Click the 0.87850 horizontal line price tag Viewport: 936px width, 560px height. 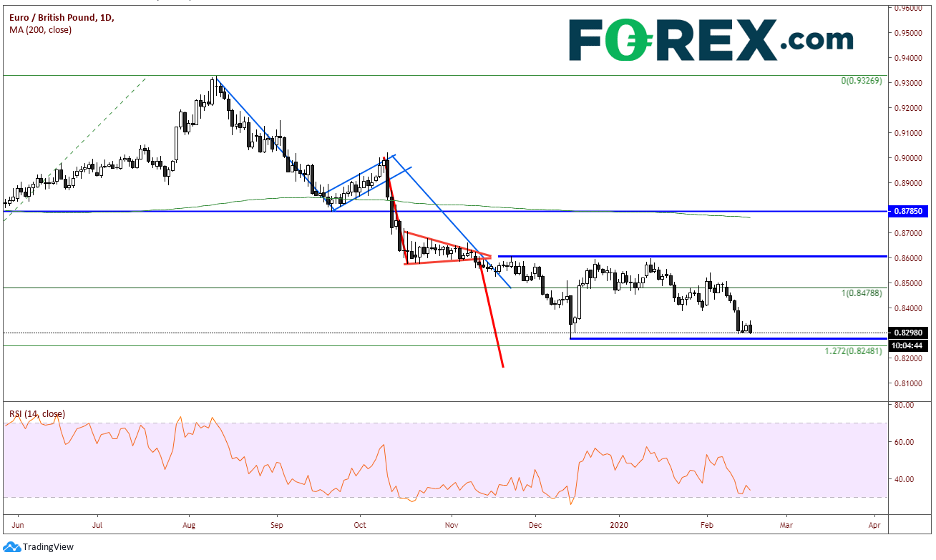(x=909, y=212)
